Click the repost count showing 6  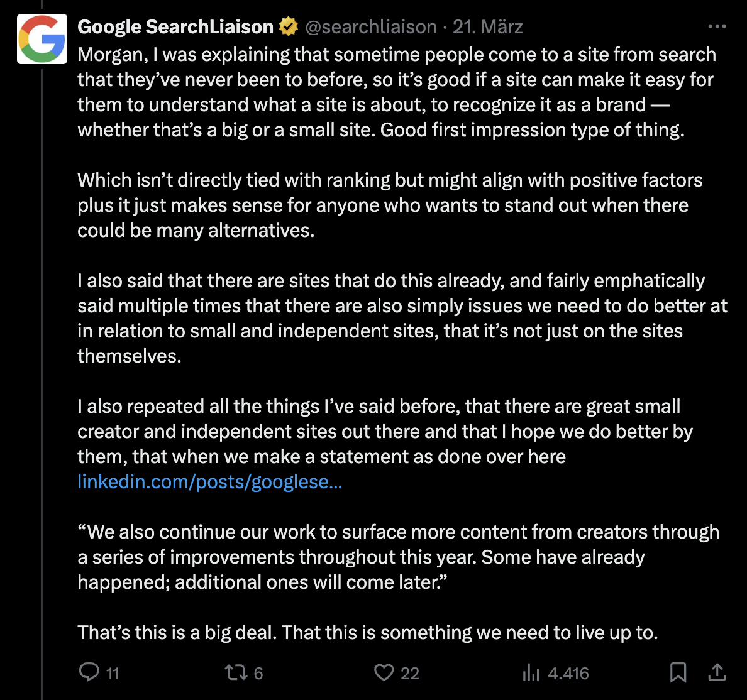[x=258, y=672]
